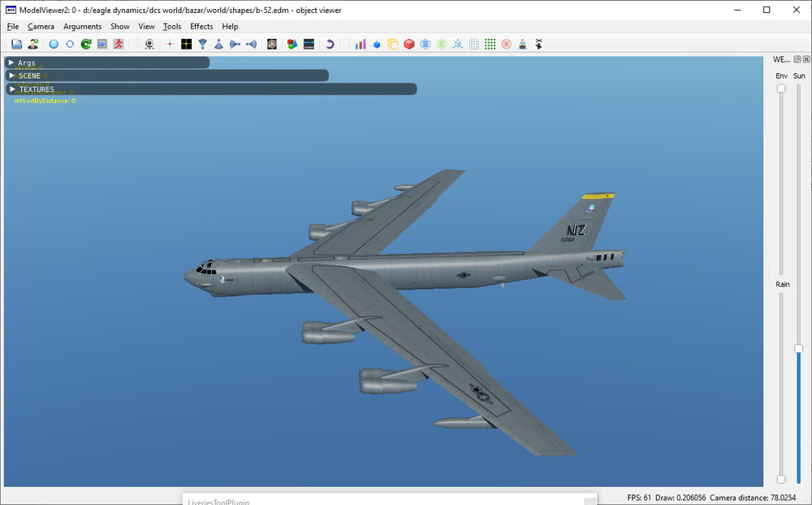
Task: Click the black square yellow-cross icon
Action: 187,44
